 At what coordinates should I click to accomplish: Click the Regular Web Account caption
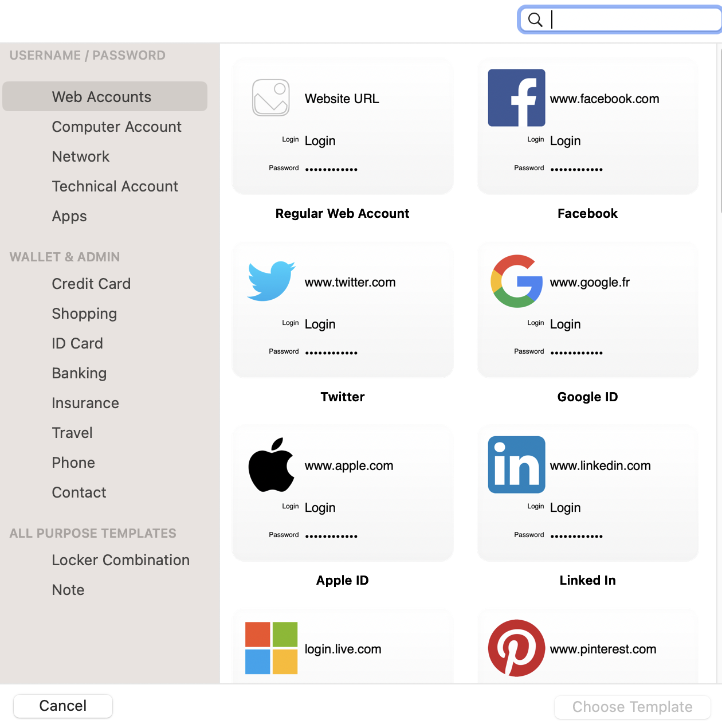coord(343,213)
